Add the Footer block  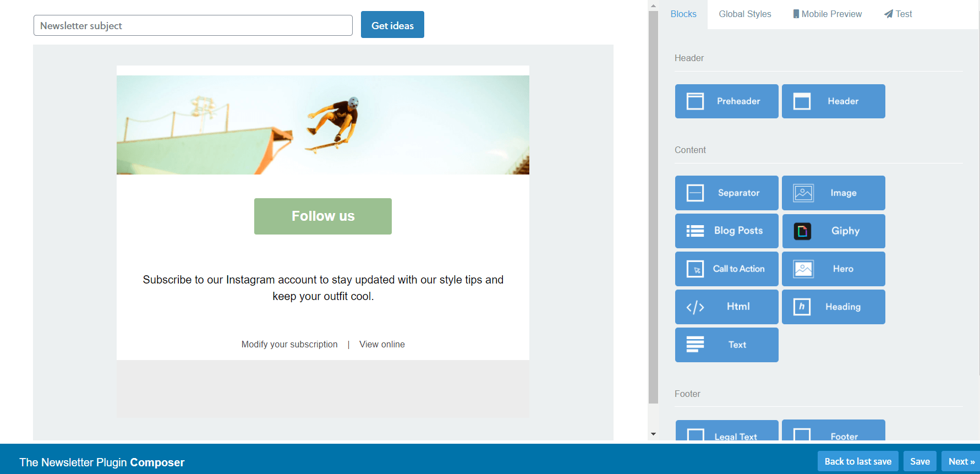[833, 431]
